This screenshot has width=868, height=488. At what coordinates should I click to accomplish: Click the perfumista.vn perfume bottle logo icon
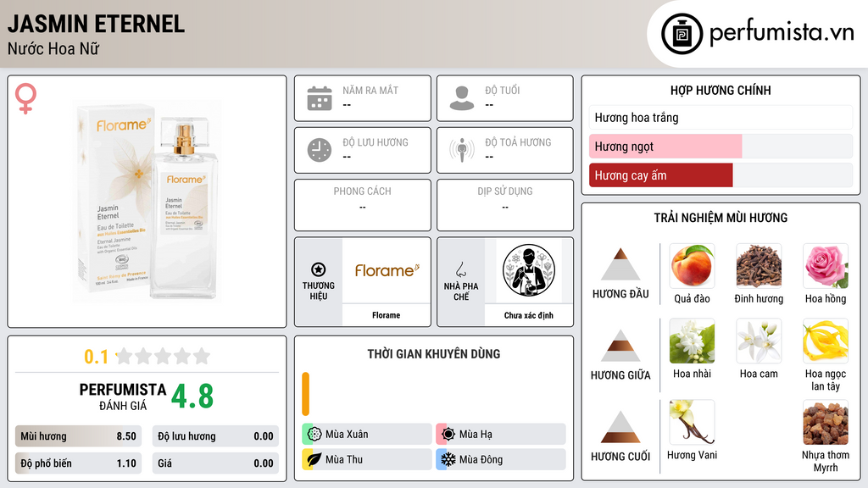pos(682,34)
